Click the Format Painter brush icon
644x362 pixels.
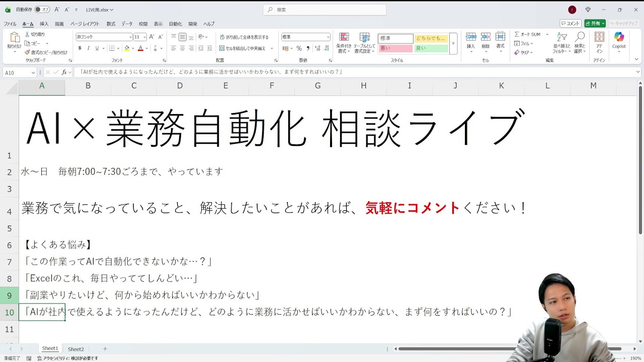[27, 52]
